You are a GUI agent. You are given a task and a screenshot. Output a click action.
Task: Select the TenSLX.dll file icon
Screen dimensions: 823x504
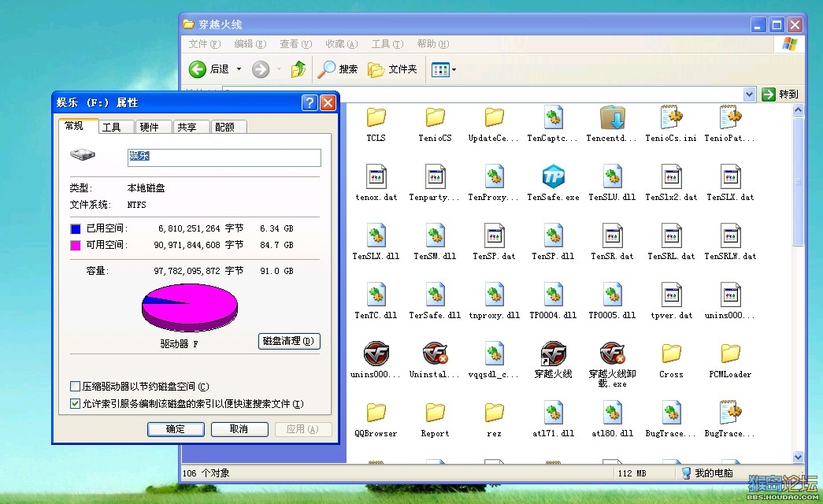pyautogui.click(x=376, y=235)
